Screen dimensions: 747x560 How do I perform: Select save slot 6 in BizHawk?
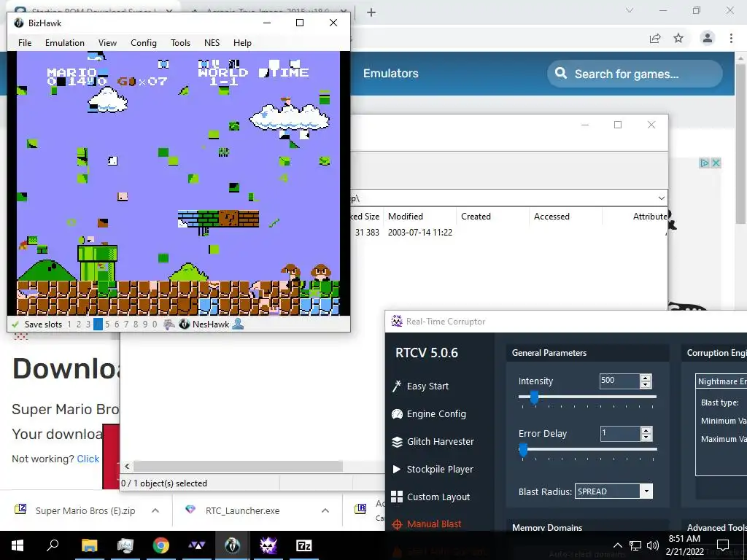(x=117, y=324)
